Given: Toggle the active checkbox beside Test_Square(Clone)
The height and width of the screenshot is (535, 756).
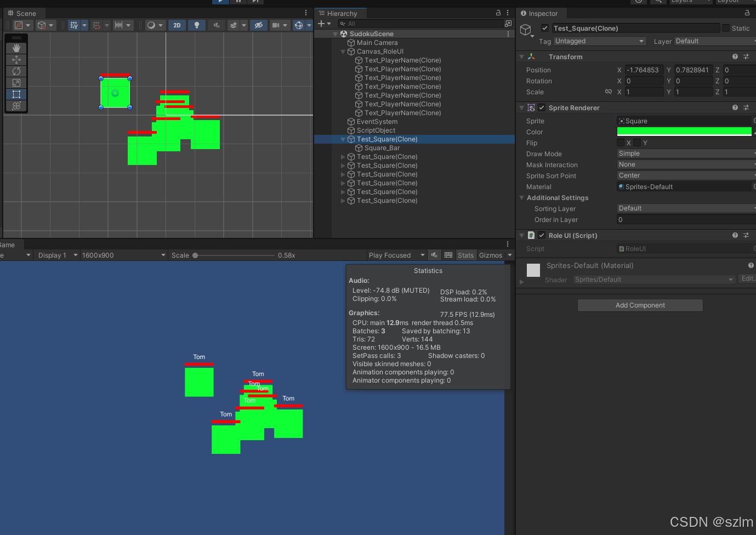Looking at the screenshot, I should pos(544,28).
